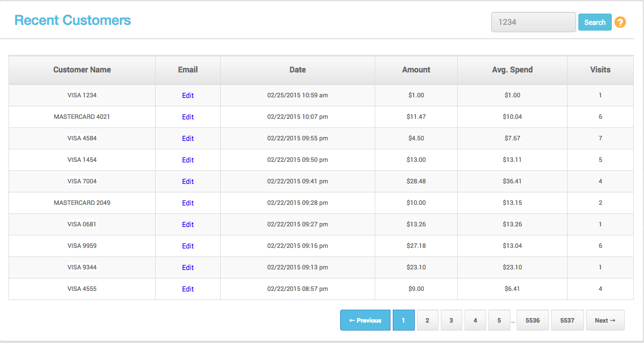The height and width of the screenshot is (343, 644).
Task: Click the Date column header
Action: coord(297,70)
